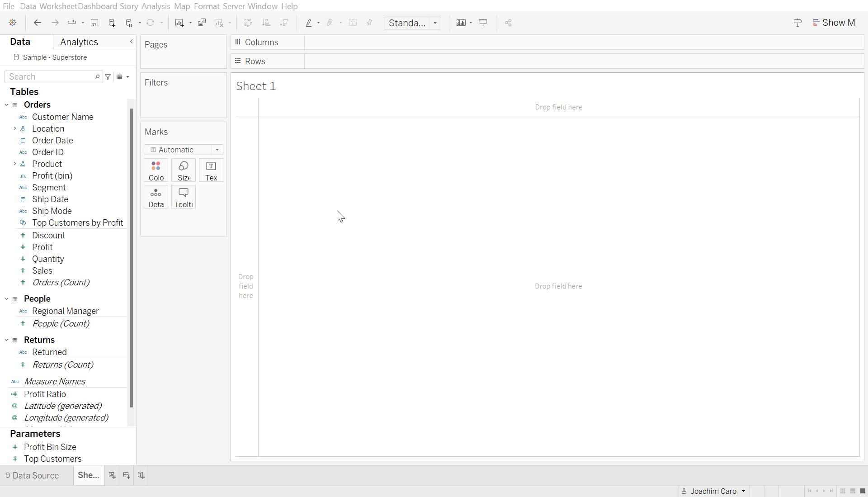Collapse the Returns table
Image resolution: width=868 pixels, height=497 pixels.
6,340
